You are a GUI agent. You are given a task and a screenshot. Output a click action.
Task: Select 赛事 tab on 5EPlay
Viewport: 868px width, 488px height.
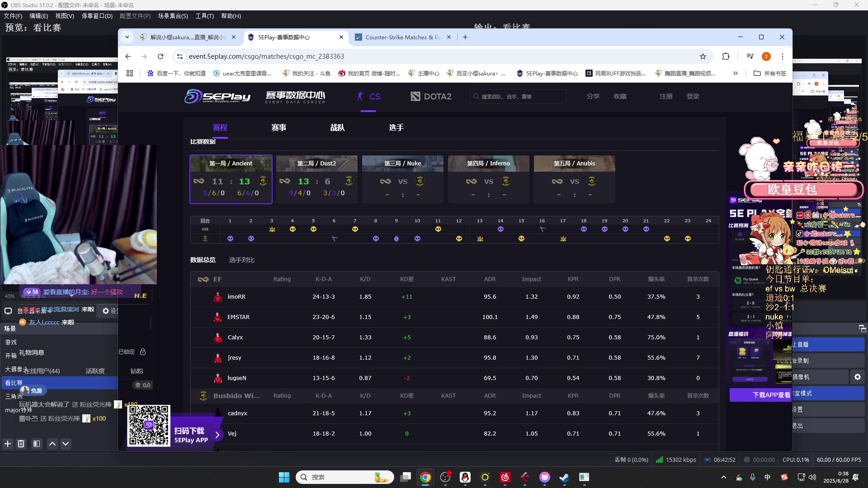(278, 127)
